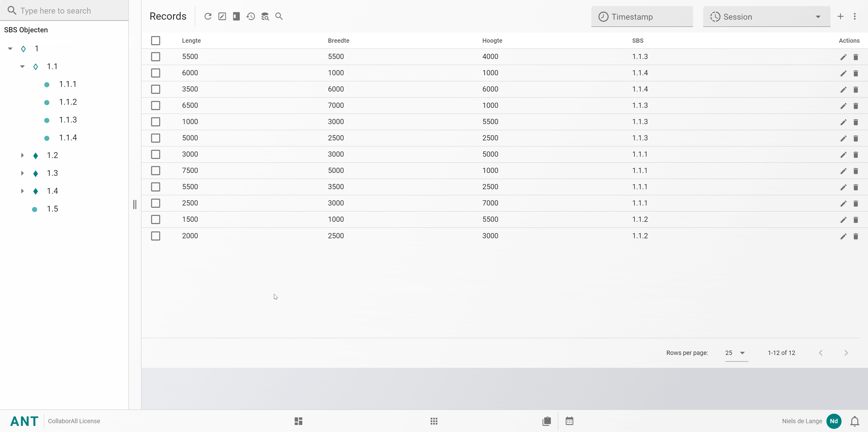Click the Records tab label
Screen dimensions: 868x432
168,16
